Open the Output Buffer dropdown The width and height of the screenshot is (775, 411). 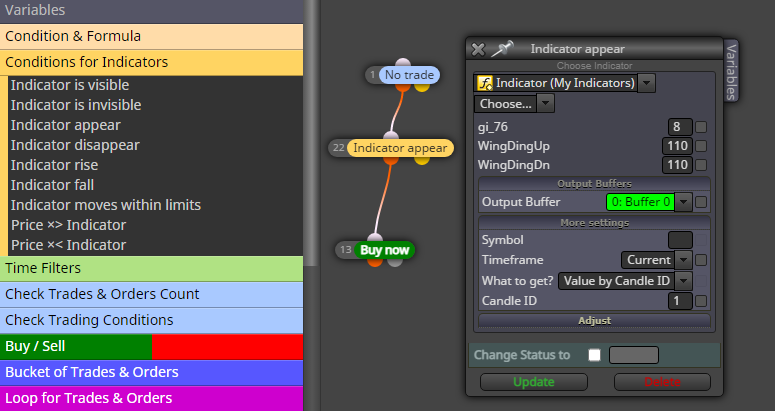pyautogui.click(x=684, y=202)
